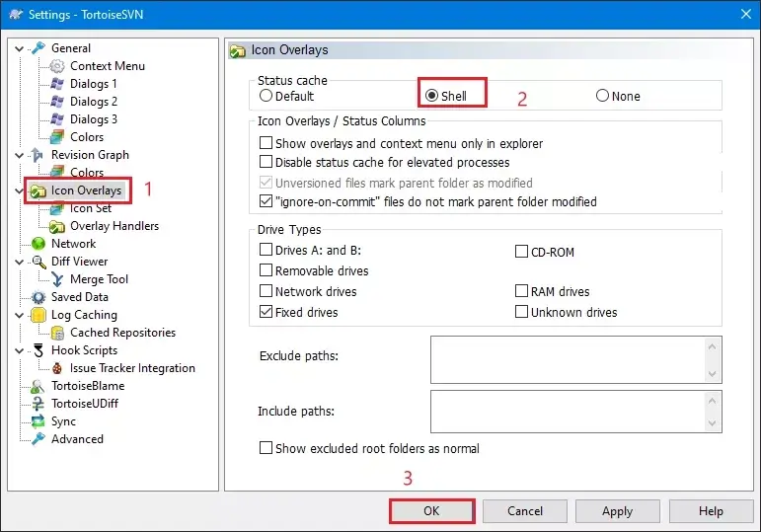This screenshot has width=761, height=532.
Task: Click the Dialogs 3 window icon
Action: point(57,119)
